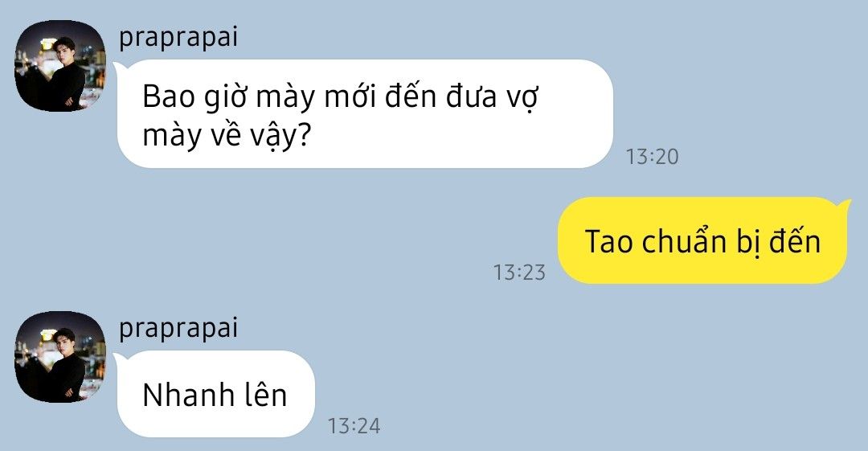Click the 13:24 timestamp

[x=354, y=426]
